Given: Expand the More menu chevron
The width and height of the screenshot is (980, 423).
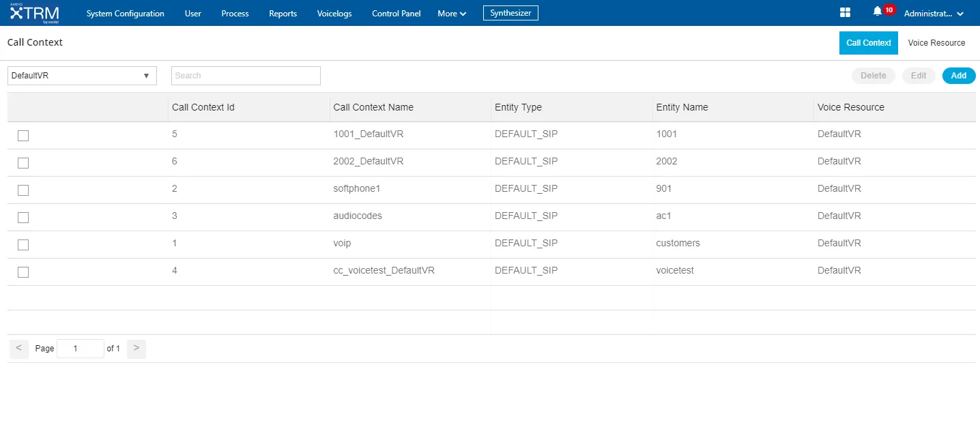Looking at the screenshot, I should (x=463, y=14).
